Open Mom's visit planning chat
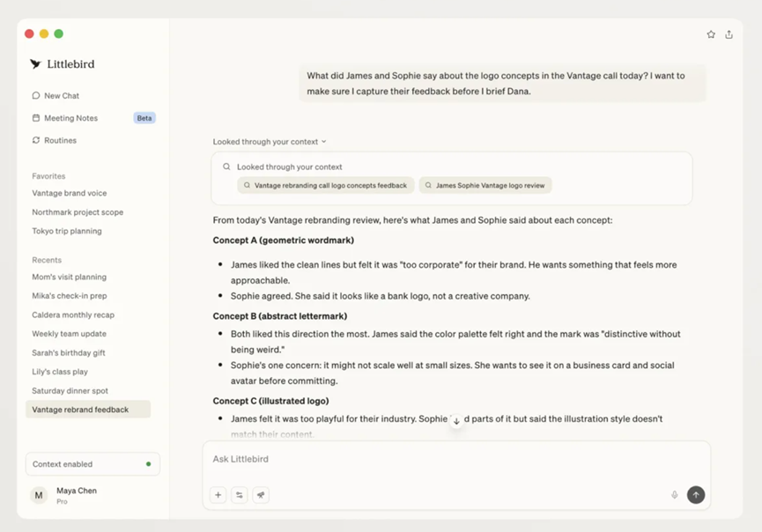 [x=69, y=277]
